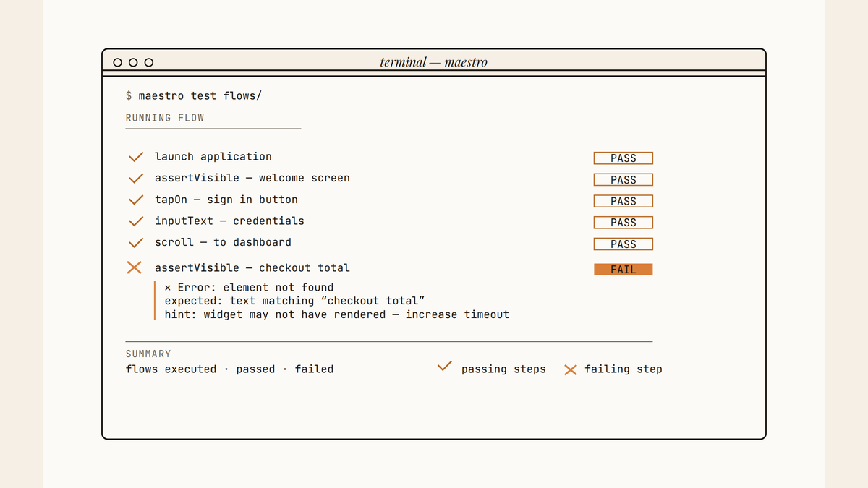
Task: Click the PASS badge for scroll to dashboard
Action: click(624, 244)
